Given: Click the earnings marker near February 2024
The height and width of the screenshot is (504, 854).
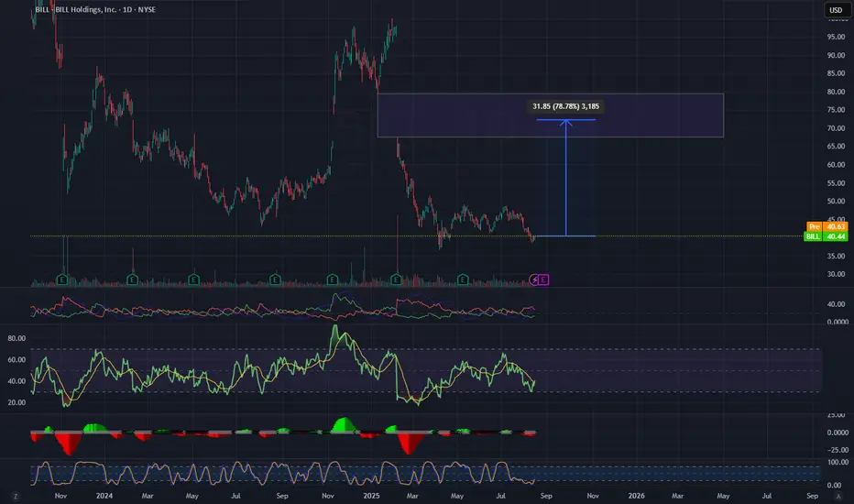Looking at the screenshot, I should (x=132, y=280).
